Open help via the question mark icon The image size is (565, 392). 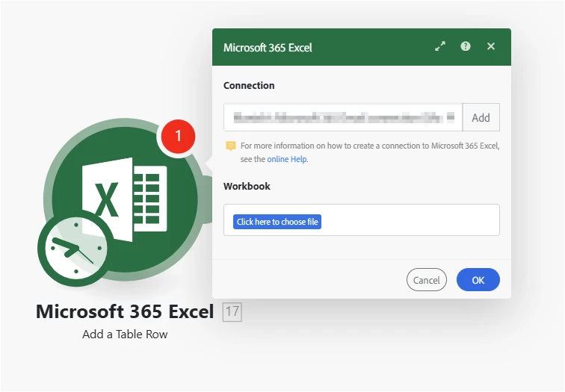click(x=465, y=46)
